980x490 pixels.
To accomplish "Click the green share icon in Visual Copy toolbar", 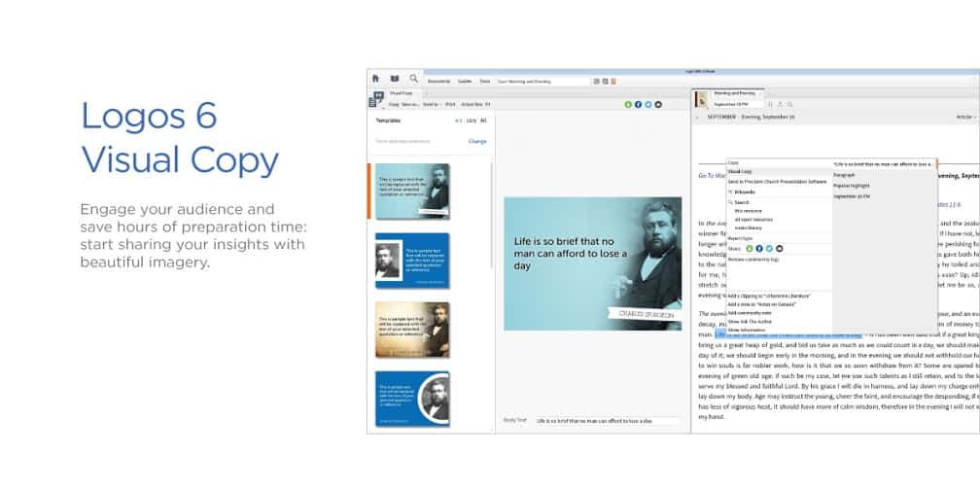I will pos(628,104).
